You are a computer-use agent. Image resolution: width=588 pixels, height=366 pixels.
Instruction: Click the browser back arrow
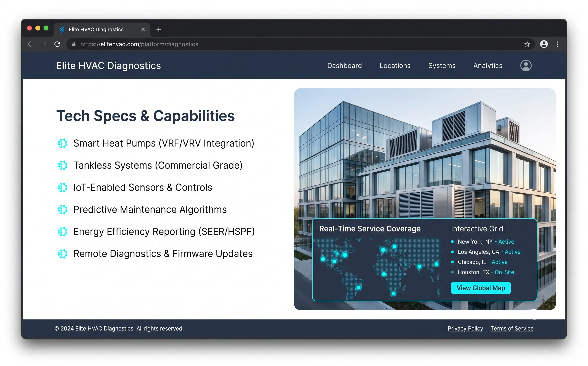coord(31,44)
